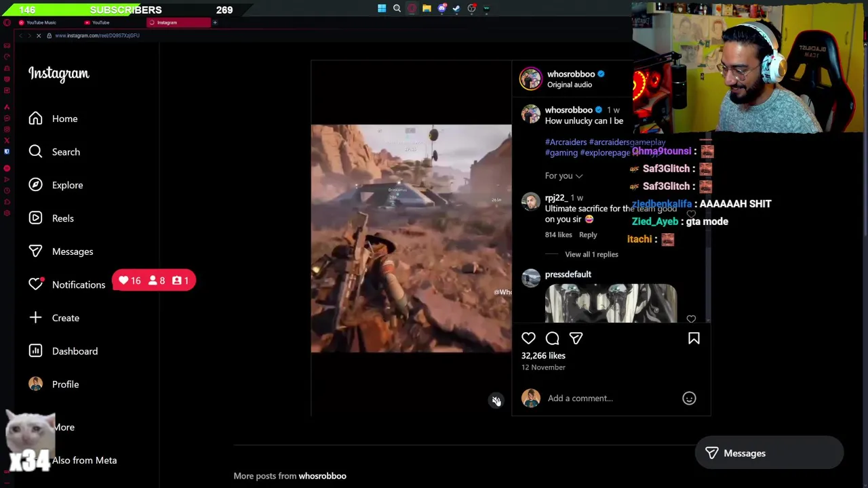This screenshot has height=488, width=868.
Task: Click the OBS icon in taskbar
Action: click(x=471, y=9)
